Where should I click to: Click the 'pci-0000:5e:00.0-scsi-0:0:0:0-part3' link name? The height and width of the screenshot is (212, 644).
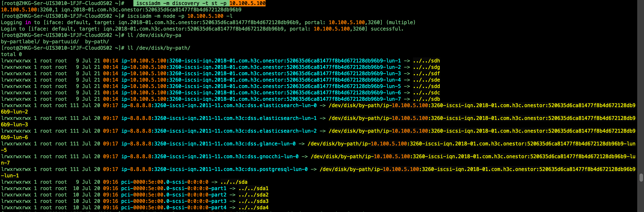pyautogui.click(x=174, y=201)
